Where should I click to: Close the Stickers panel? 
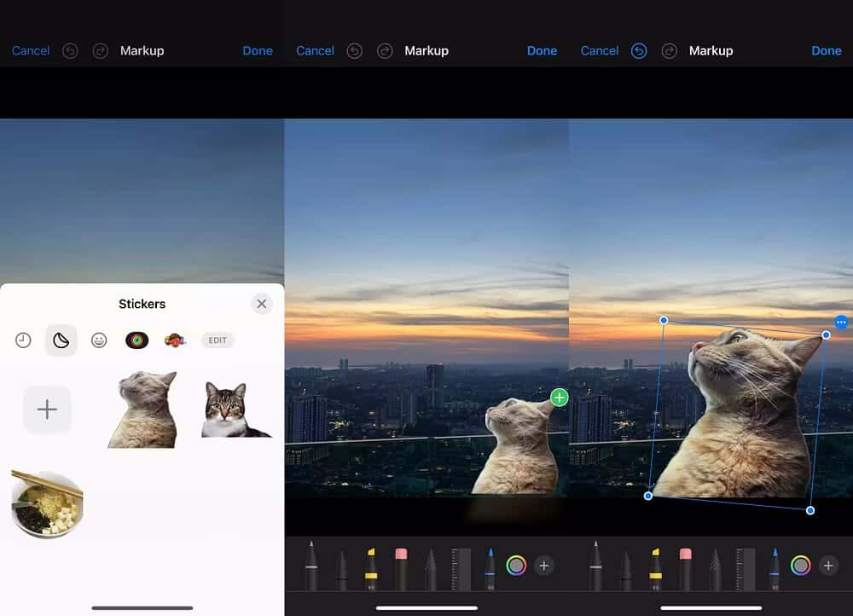pyautogui.click(x=262, y=304)
